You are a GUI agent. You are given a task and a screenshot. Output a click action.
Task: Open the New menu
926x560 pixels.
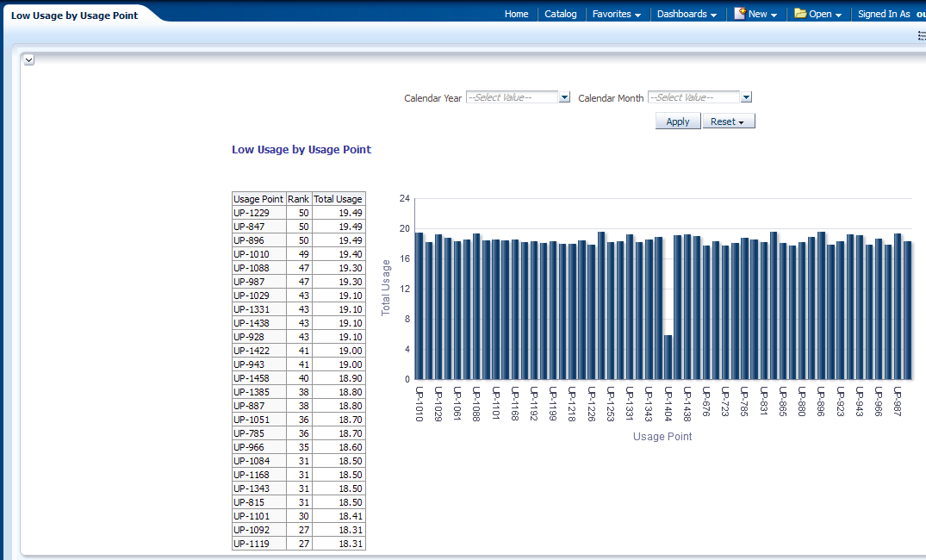tap(762, 14)
